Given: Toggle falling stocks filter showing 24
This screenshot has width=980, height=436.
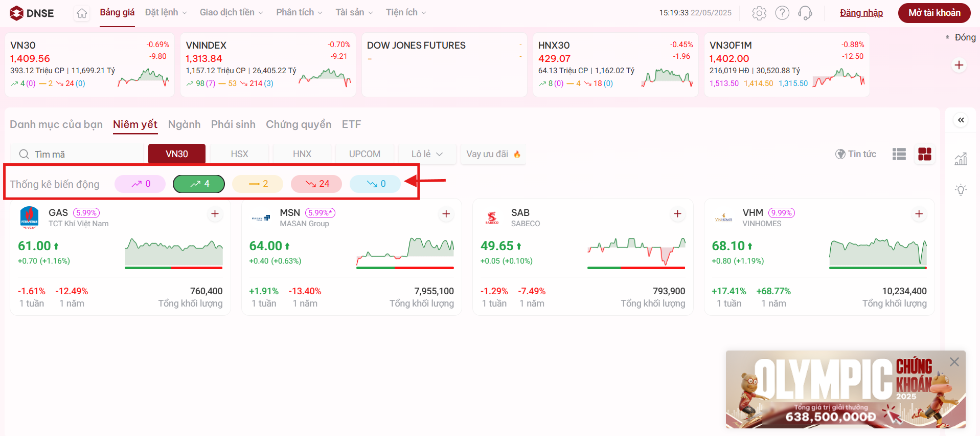Looking at the screenshot, I should pyautogui.click(x=316, y=184).
